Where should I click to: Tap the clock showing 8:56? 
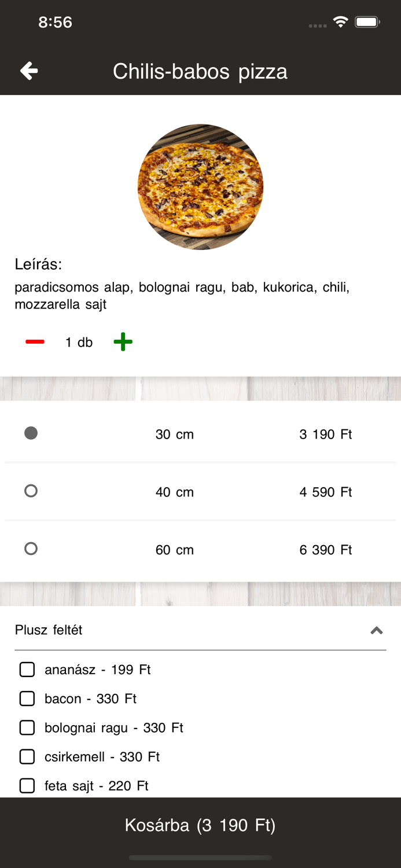[x=55, y=21]
